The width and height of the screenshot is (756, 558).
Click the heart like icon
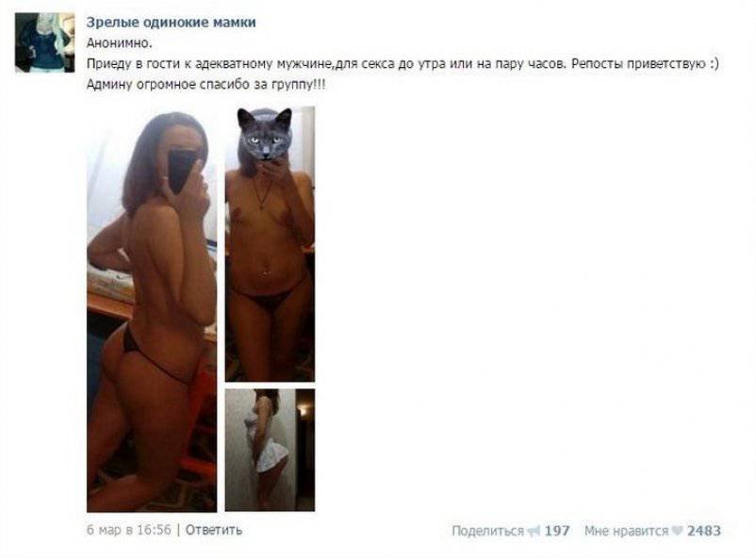[x=678, y=531]
